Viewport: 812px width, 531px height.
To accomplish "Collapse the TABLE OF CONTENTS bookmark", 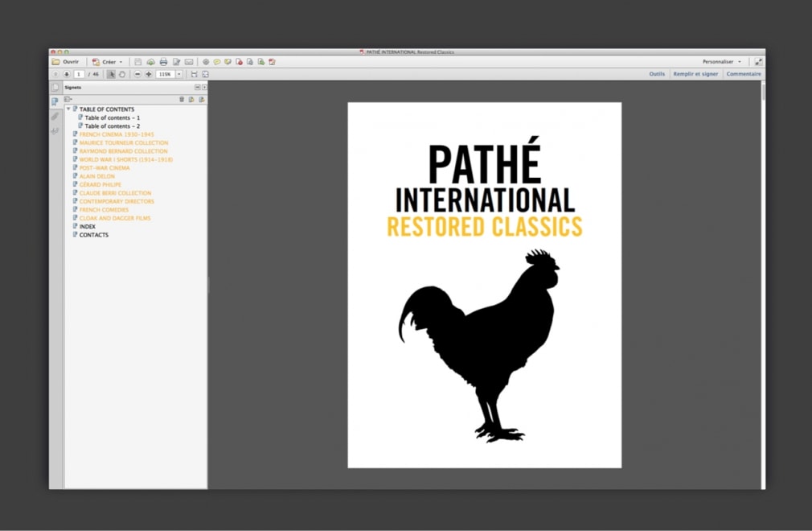I will pyautogui.click(x=68, y=109).
